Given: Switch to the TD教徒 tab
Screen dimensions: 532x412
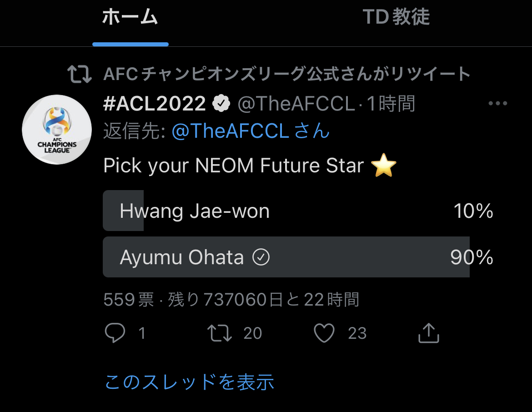Looking at the screenshot, I should 396,18.
